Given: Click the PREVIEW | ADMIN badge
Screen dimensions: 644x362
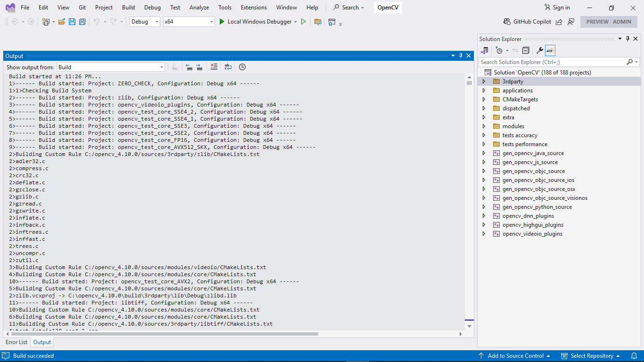Looking at the screenshot, I should coord(609,22).
